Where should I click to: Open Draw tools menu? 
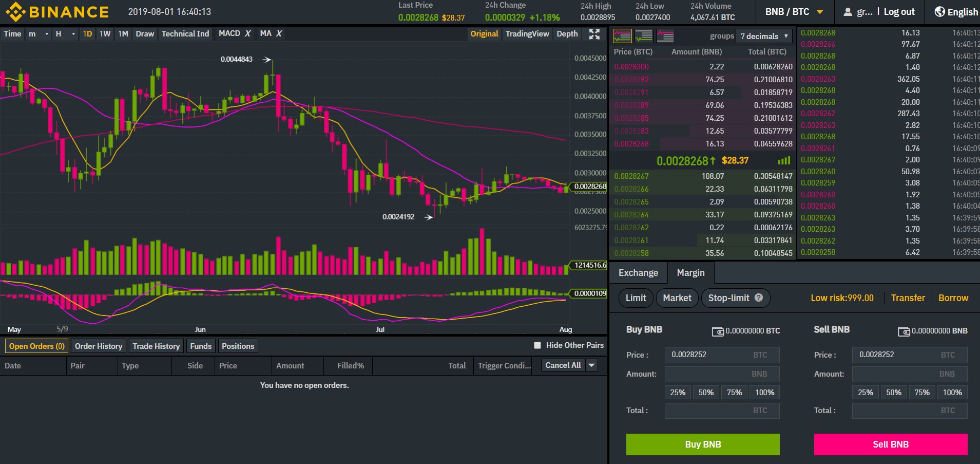[145, 34]
